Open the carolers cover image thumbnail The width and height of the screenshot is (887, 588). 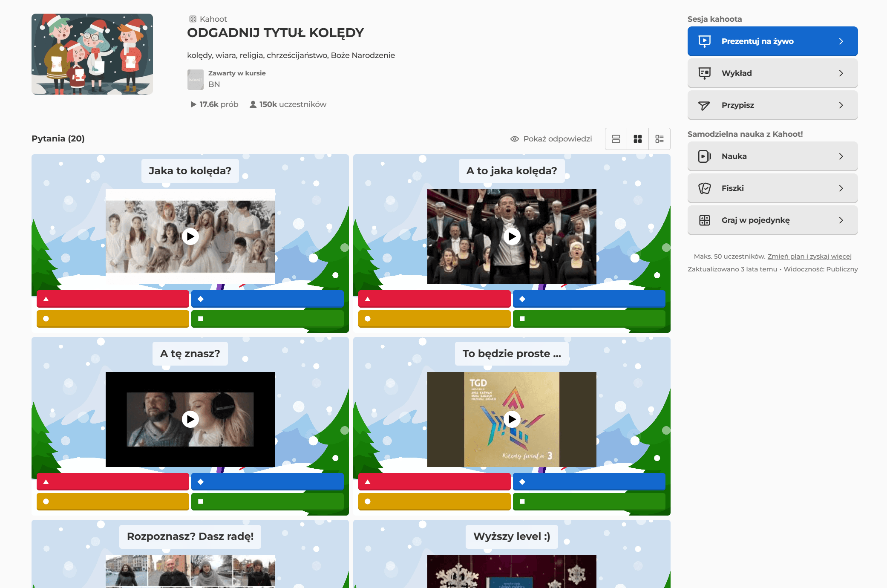pyautogui.click(x=92, y=54)
